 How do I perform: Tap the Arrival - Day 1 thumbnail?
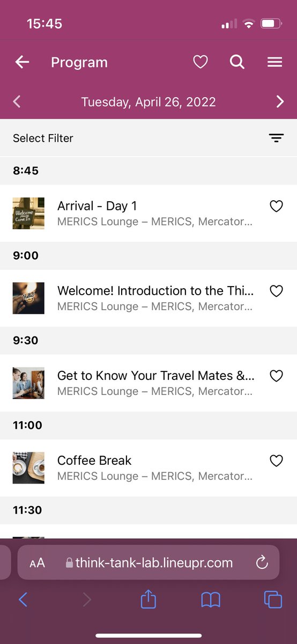[x=28, y=213]
